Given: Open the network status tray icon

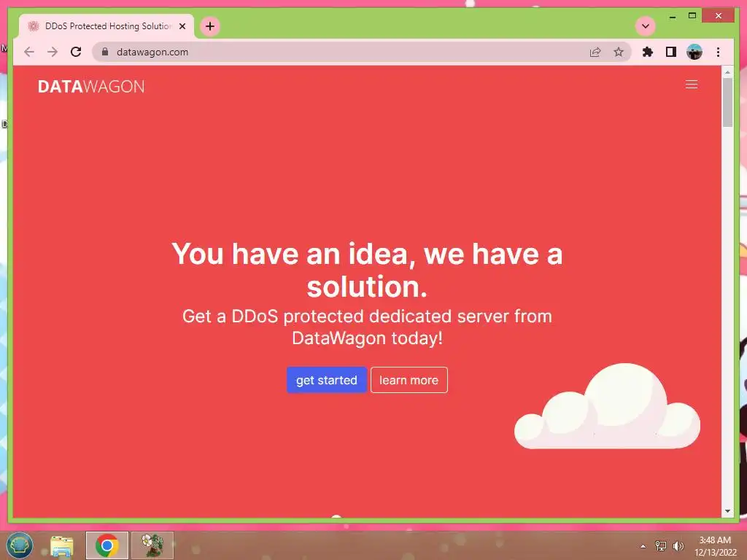Looking at the screenshot, I should click(661, 546).
